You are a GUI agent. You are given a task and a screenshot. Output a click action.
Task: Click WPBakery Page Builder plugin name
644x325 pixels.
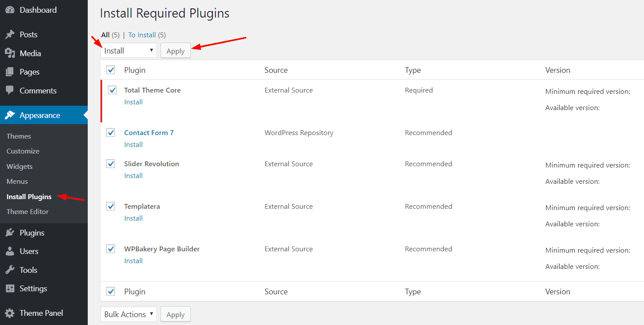pos(162,249)
